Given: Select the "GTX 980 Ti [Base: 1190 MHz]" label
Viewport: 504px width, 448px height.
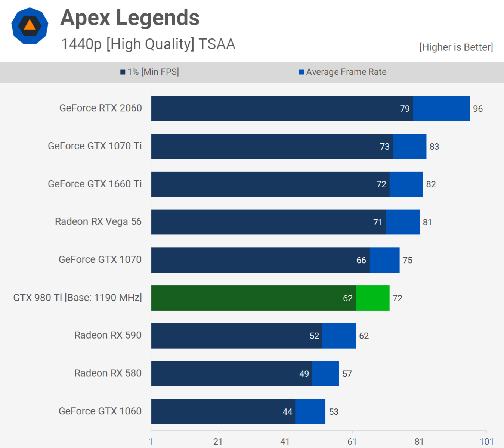Looking at the screenshot, I should tap(78, 298).
